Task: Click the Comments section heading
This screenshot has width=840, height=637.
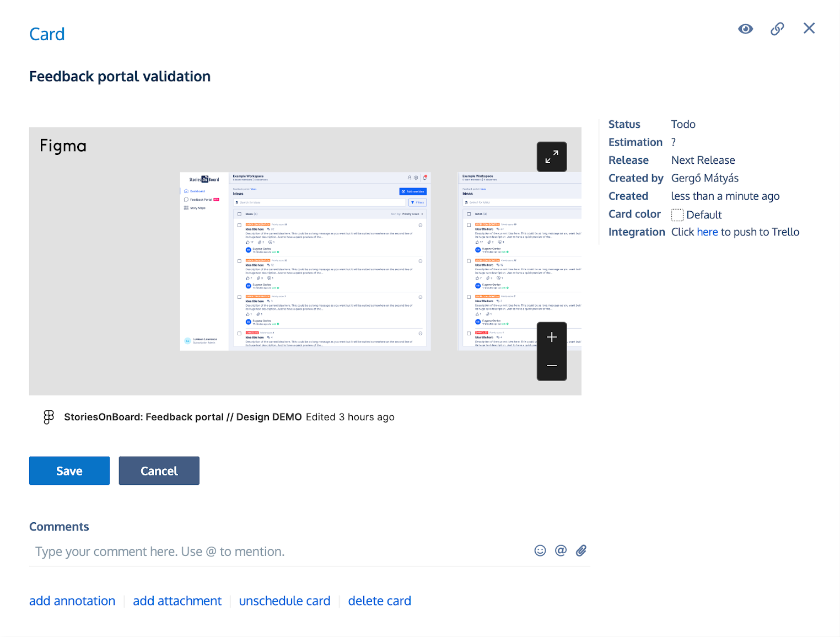Action: click(x=59, y=527)
